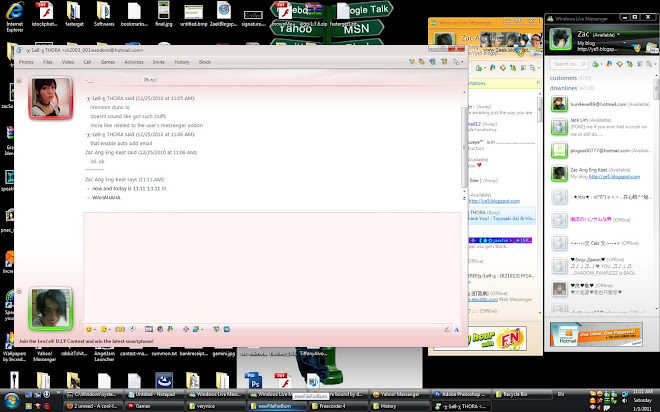The height and width of the screenshot is (412, 660).
Task: Start a Video call from chat menu
Action: point(68,62)
